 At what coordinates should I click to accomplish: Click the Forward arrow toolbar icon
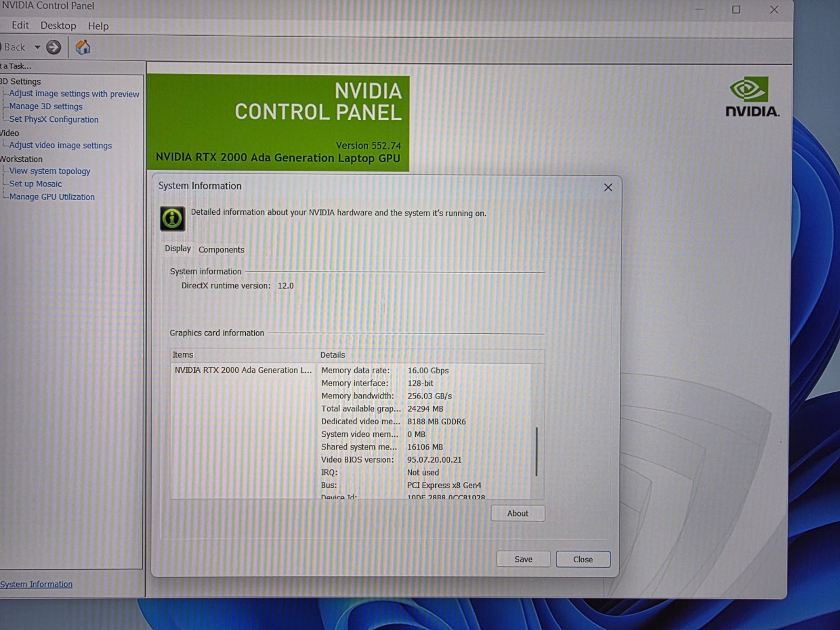pos(54,47)
